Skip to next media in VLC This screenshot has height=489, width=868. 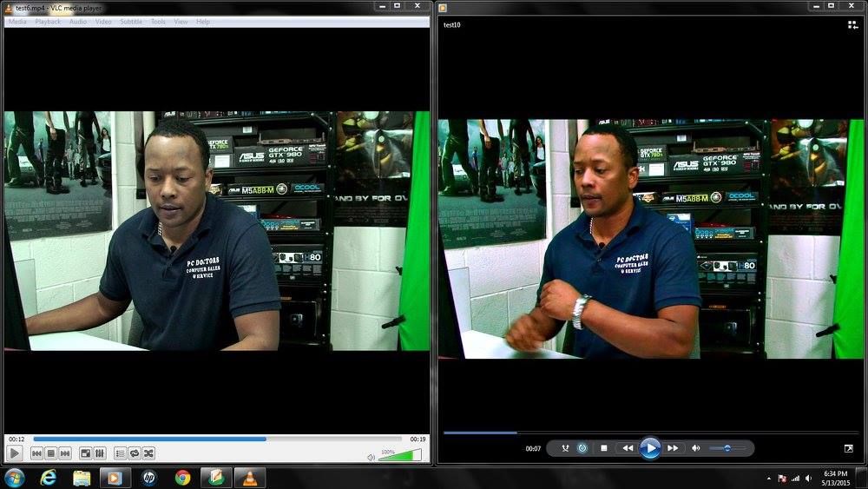[65, 453]
